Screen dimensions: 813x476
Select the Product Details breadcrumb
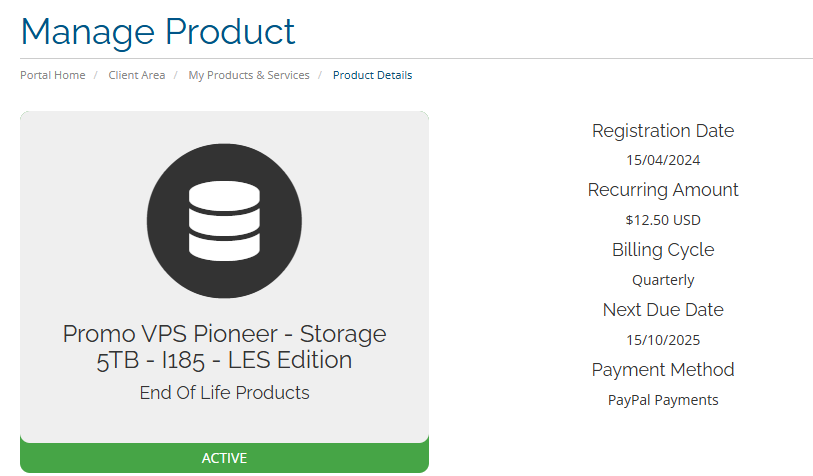372,75
